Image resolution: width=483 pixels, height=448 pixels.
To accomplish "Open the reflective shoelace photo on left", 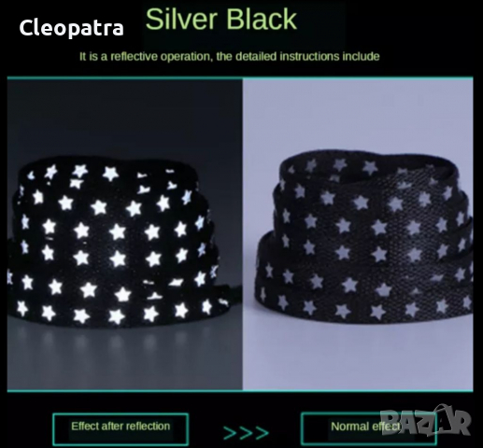I will tap(124, 234).
